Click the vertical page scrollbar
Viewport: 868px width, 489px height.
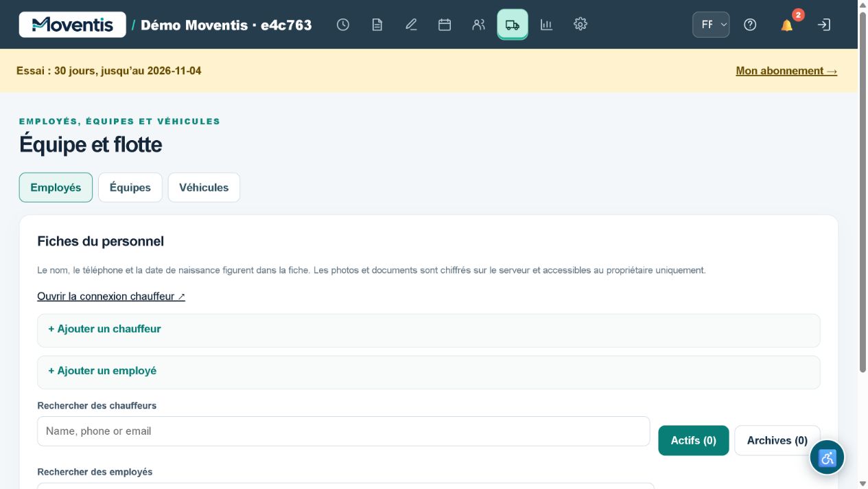[863, 192]
